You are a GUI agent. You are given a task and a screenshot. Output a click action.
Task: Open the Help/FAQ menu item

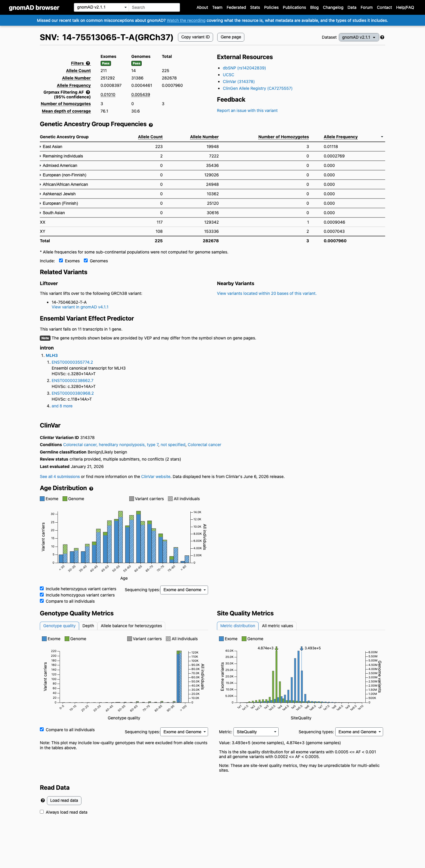[x=405, y=7]
